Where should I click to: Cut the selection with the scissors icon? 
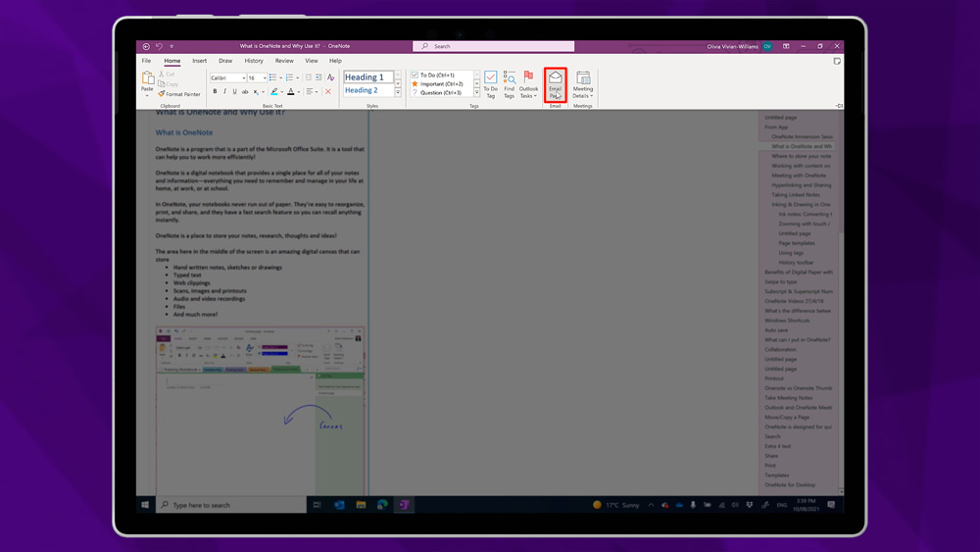[162, 74]
